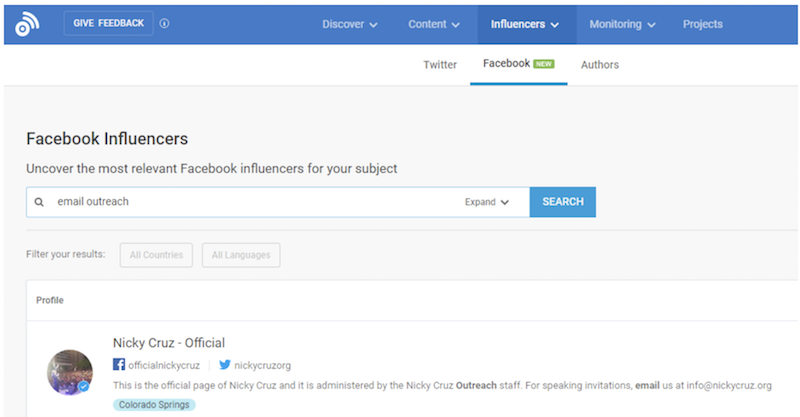Switch to the Authors tab
Image resolution: width=800 pixels, height=417 pixels.
coord(599,65)
